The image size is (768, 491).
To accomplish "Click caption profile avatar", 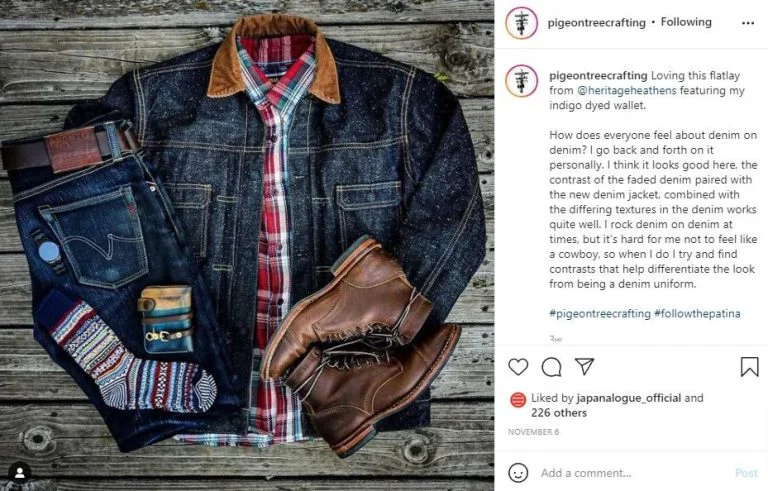I will click(x=521, y=81).
